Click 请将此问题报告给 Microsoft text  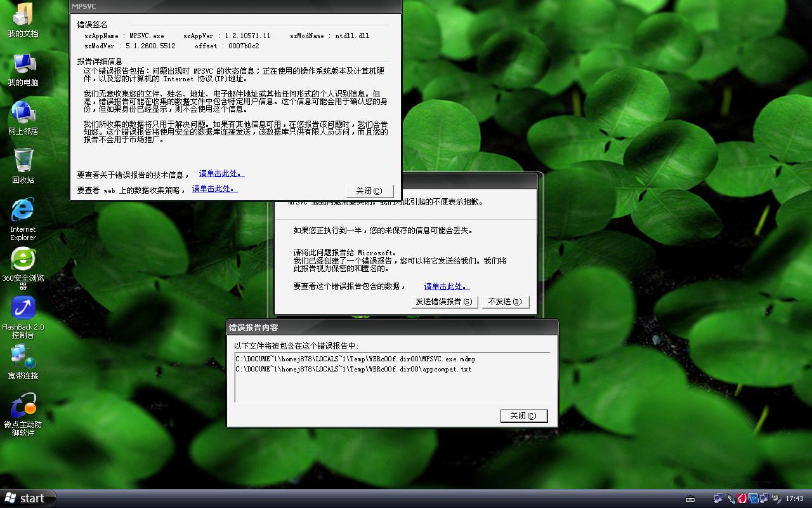pyautogui.click(x=344, y=253)
